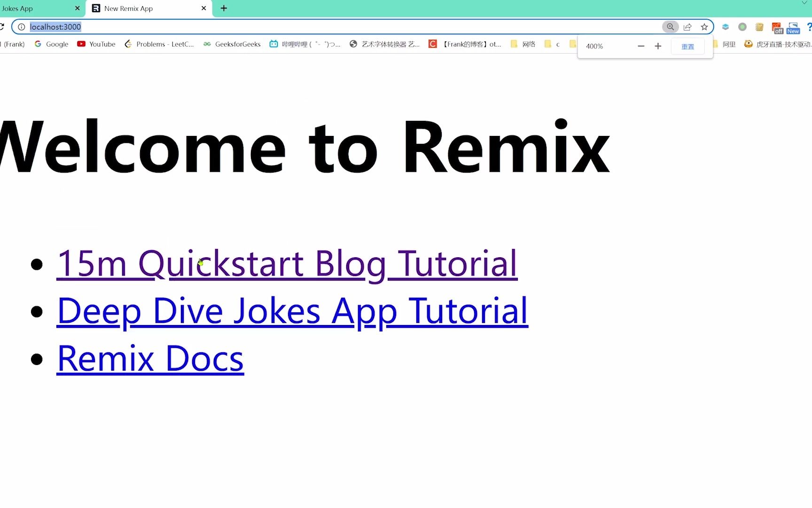The height and width of the screenshot is (508, 812).
Task: Select the New Remix App tab
Action: coord(149,8)
